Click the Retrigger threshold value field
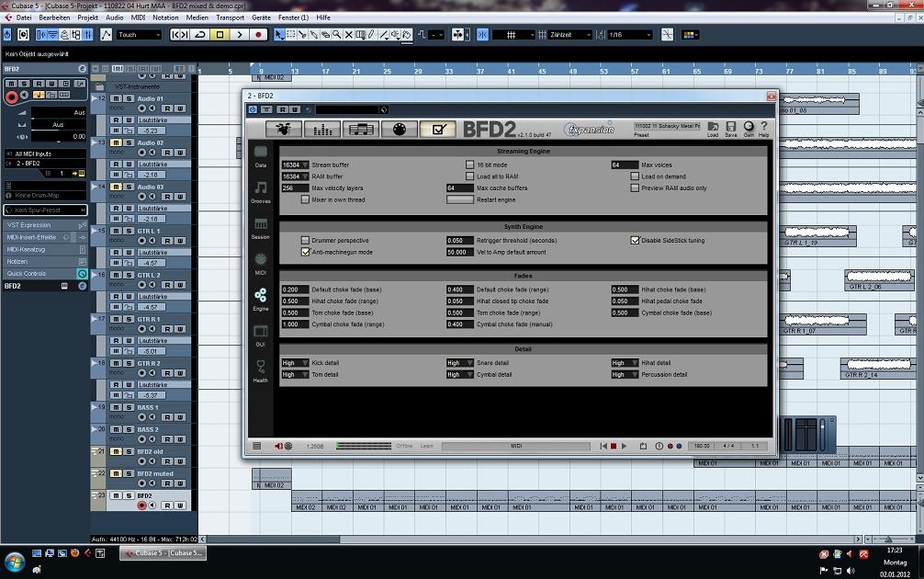The height and width of the screenshot is (579, 924). click(460, 241)
